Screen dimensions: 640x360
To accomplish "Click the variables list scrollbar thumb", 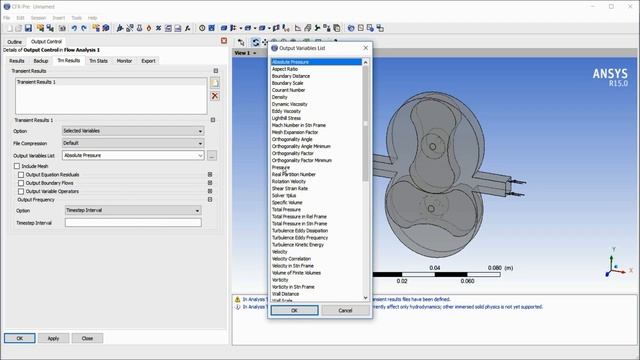I will tap(365, 123).
